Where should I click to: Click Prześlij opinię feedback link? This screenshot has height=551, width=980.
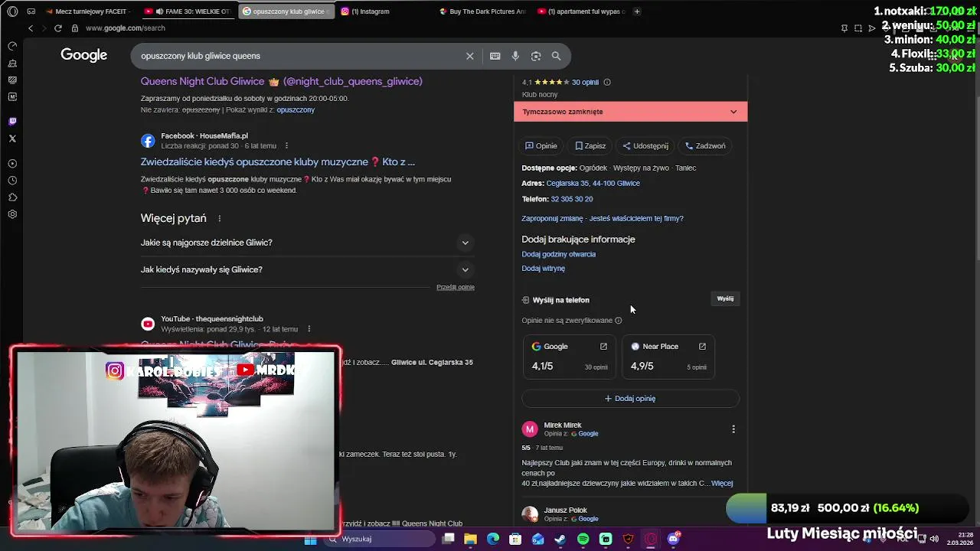(456, 287)
